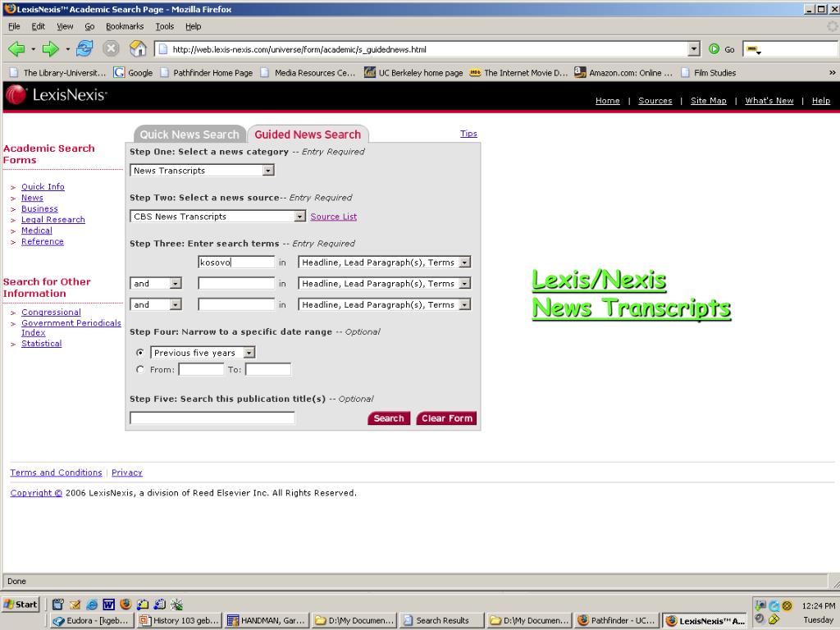Image resolution: width=840 pixels, height=630 pixels.
Task: Switch to the Quick News Search tab
Action: 189,135
